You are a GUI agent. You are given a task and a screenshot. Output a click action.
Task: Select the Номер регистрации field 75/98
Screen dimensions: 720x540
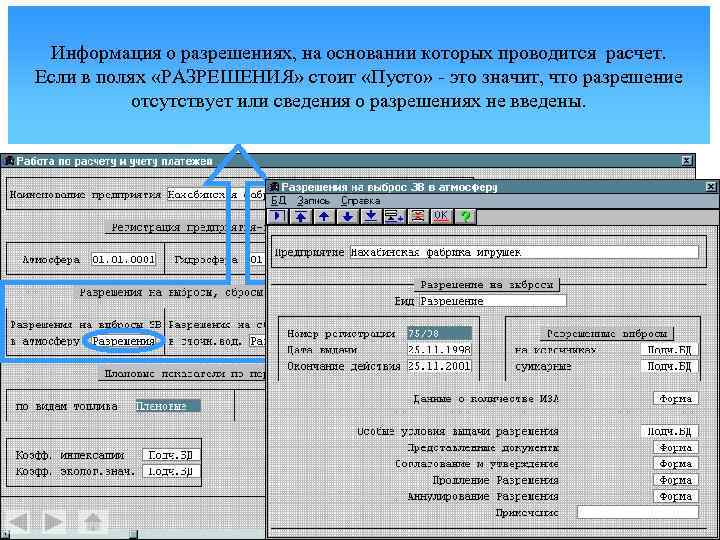click(439, 334)
